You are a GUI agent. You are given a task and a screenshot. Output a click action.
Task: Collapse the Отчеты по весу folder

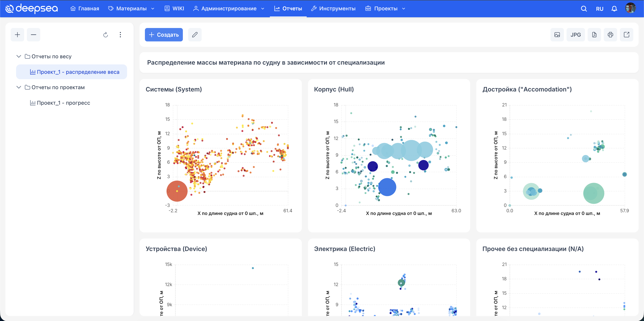coord(19,56)
